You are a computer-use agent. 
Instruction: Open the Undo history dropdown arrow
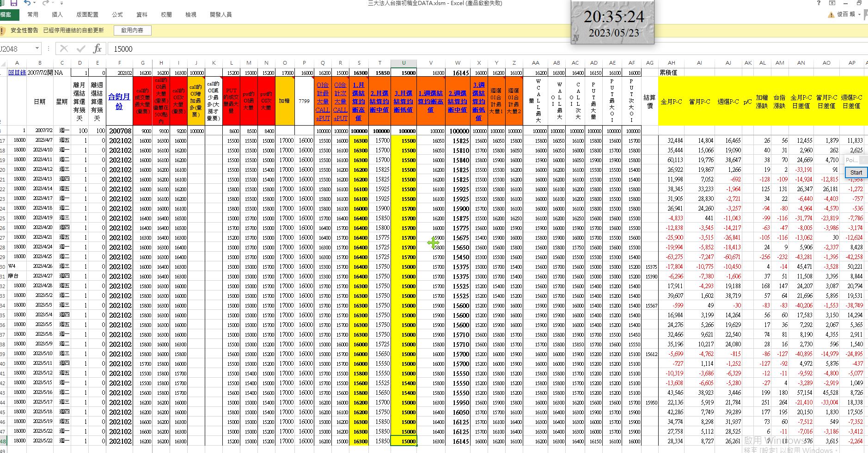(35, 3)
